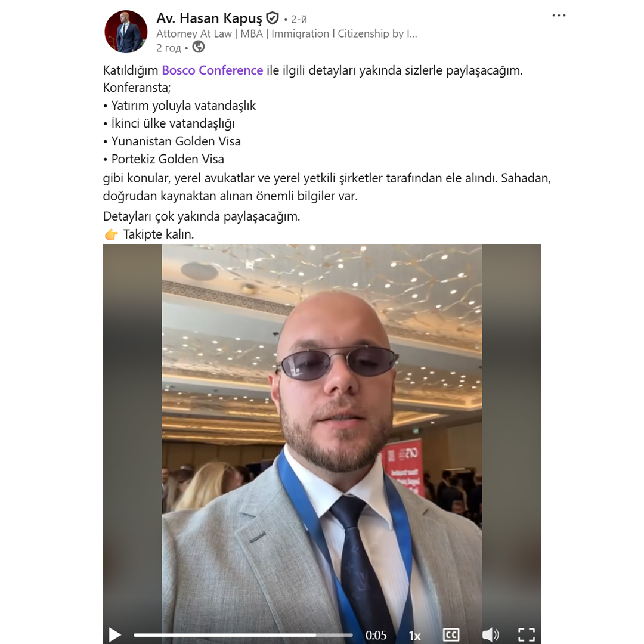
Task: Click the white played portion of the seek bar
Action: (x=225, y=635)
